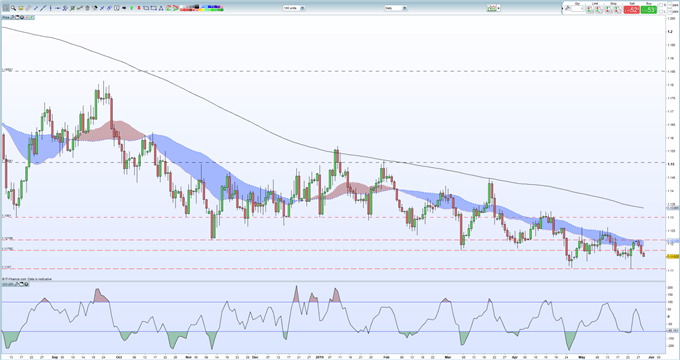This screenshot has width=680, height=360.
Task: Tick the S checkbox beside Buy
Action: click(x=661, y=5)
